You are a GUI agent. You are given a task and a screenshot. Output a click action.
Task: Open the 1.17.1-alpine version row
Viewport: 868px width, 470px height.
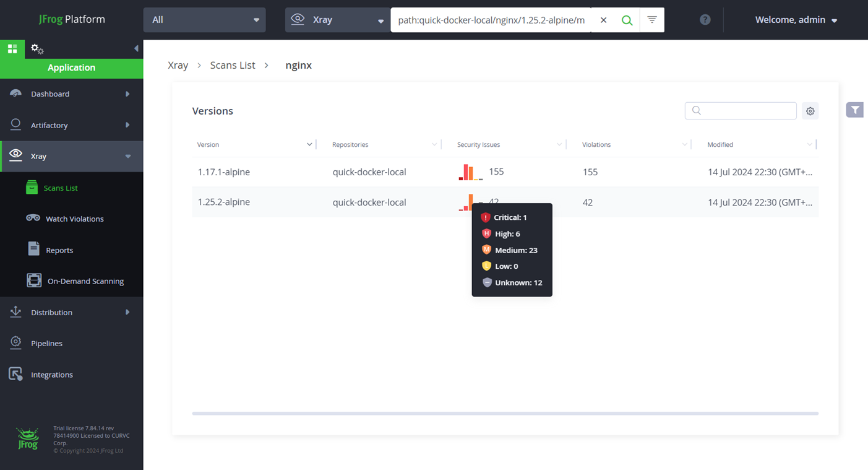[505, 172]
